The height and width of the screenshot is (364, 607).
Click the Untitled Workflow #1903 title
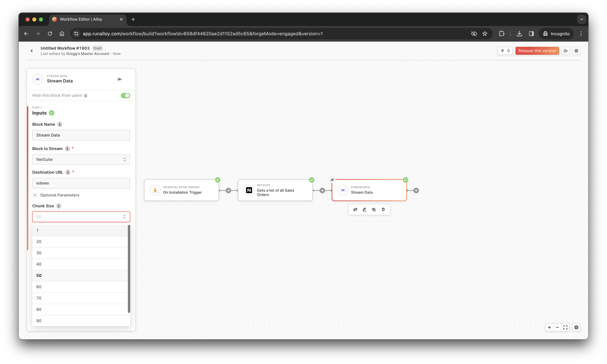65,48
